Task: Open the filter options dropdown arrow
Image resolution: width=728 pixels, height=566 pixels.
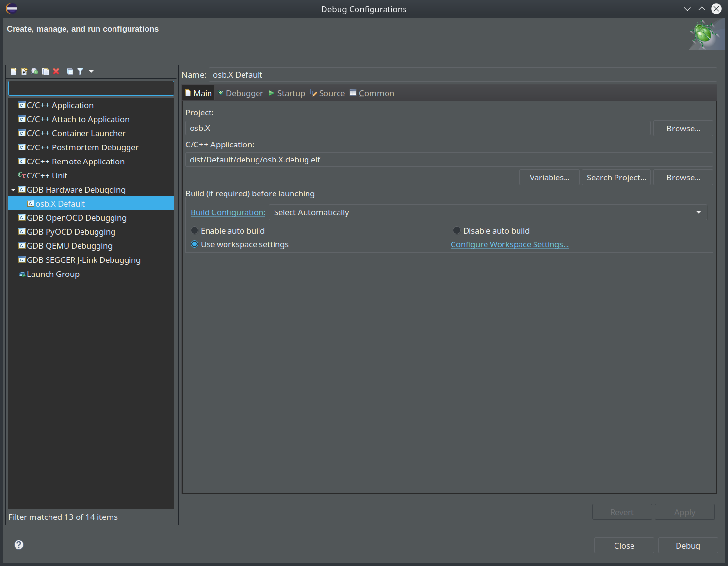Action: pos(91,71)
